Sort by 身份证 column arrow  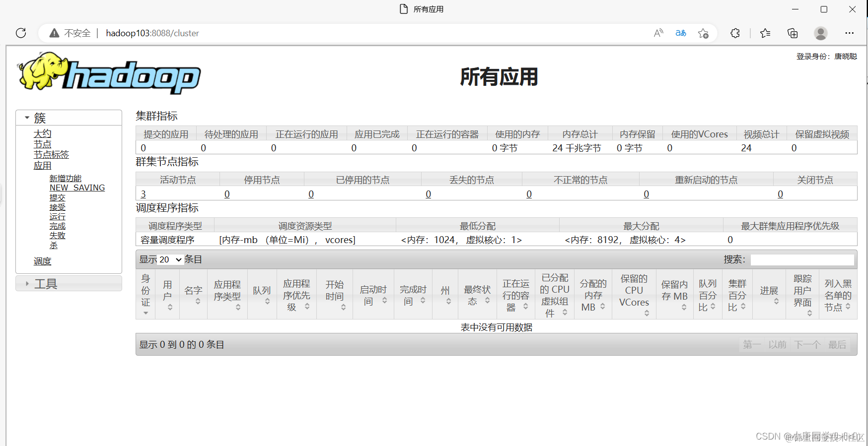point(145,313)
